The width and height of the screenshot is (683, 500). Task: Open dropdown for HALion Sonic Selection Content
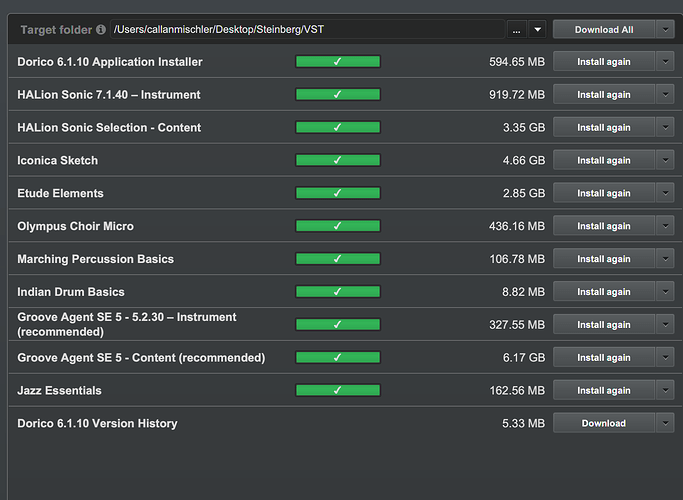tap(665, 128)
